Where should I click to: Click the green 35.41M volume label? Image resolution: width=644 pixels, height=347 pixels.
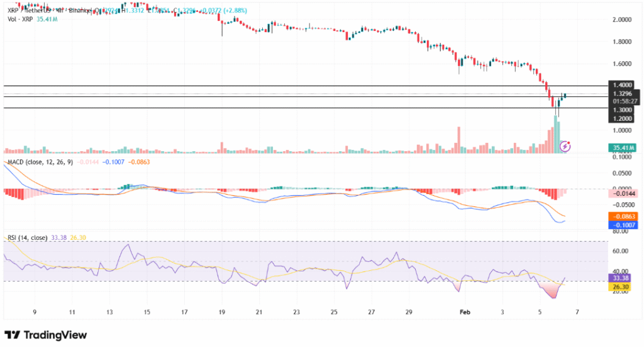tap(623, 148)
